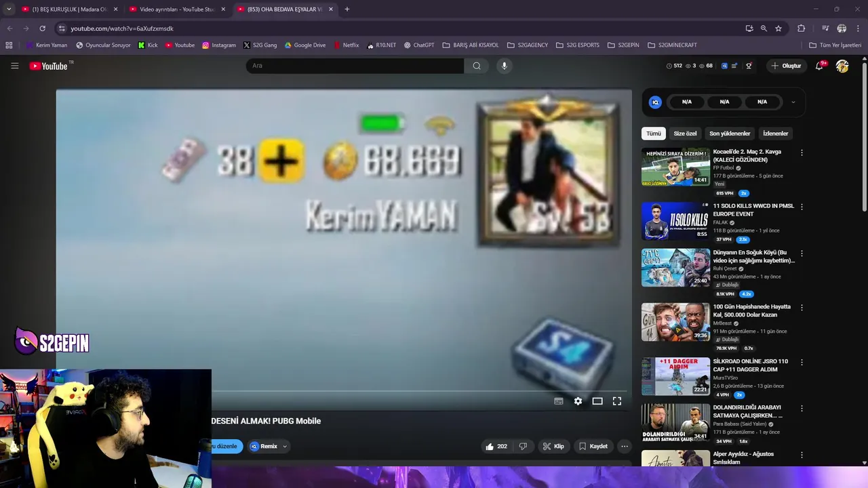Bookmark this page with the star icon
This screenshot has width=868, height=488.
pos(778,28)
